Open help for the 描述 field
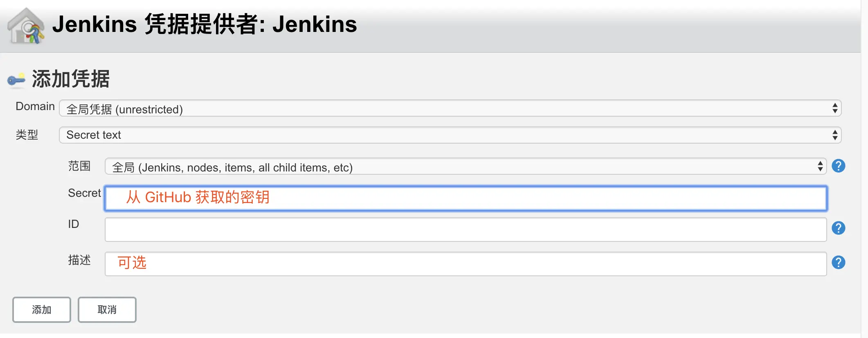 (838, 262)
